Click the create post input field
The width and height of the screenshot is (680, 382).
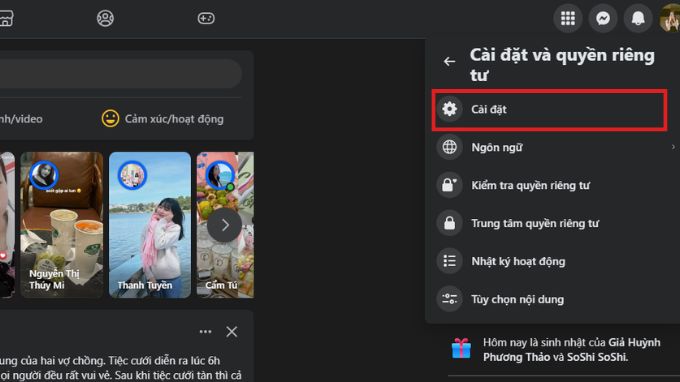pyautogui.click(x=120, y=74)
